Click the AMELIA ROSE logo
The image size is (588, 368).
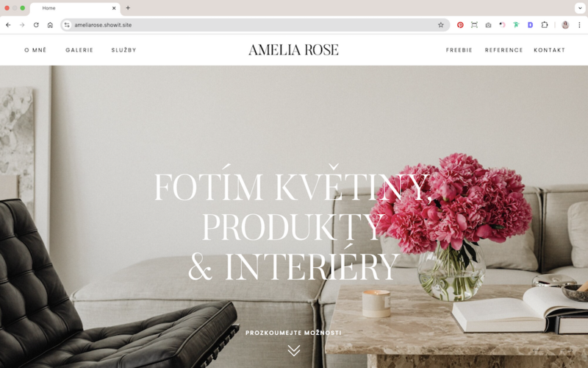293,50
